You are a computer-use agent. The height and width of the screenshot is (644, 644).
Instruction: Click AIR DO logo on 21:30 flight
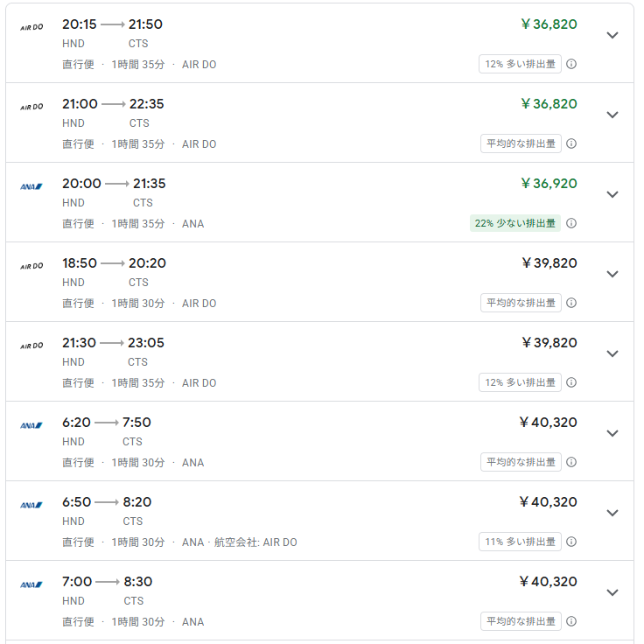pos(31,346)
